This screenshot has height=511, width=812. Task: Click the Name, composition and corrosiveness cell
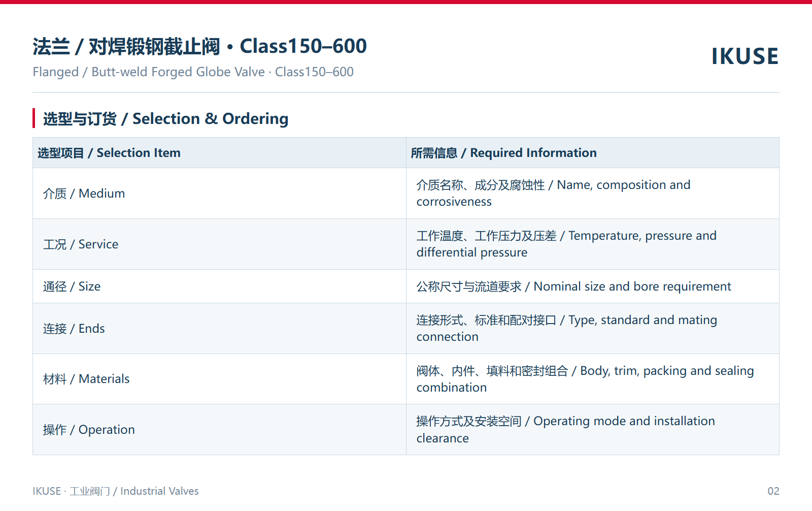pyautogui.click(x=593, y=194)
